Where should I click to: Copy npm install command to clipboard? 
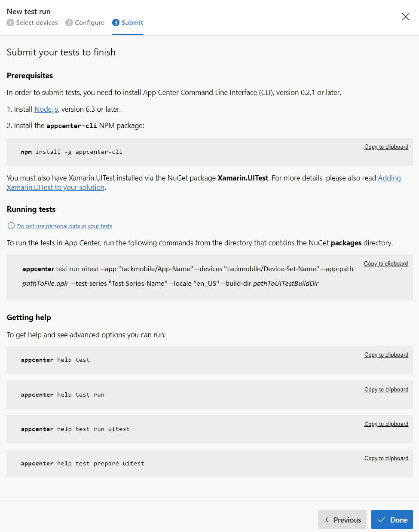(x=386, y=147)
